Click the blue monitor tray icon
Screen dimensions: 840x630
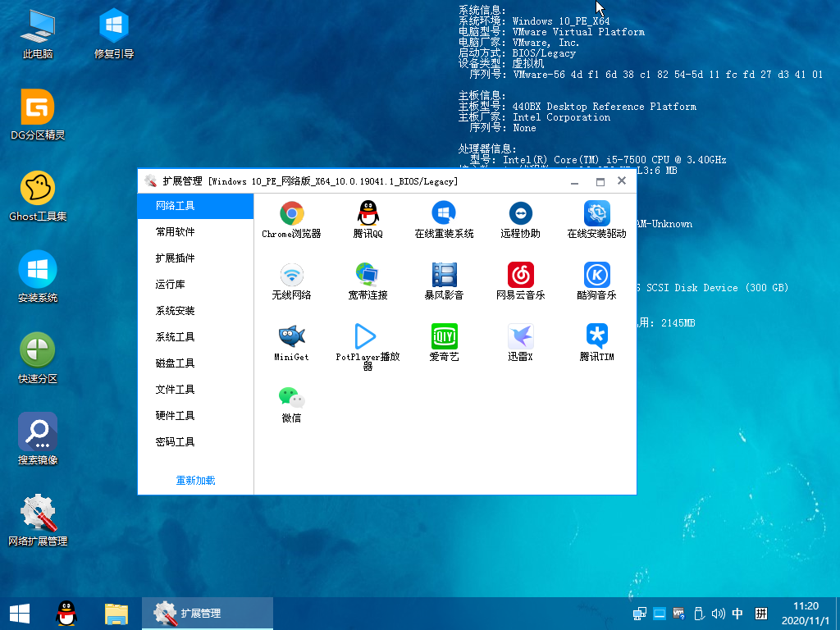point(660,614)
